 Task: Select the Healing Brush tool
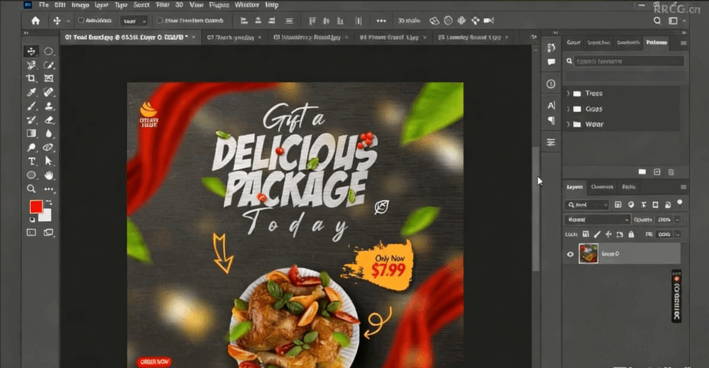pyautogui.click(x=48, y=92)
